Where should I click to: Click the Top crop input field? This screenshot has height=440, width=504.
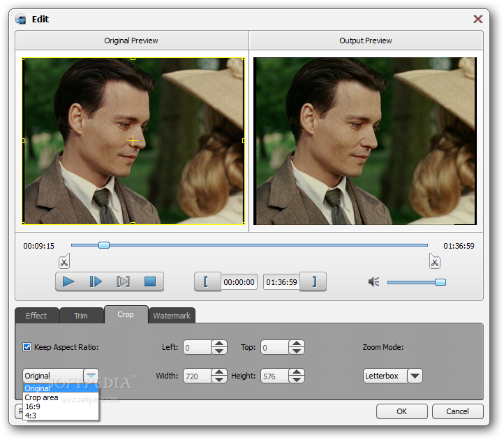point(275,347)
